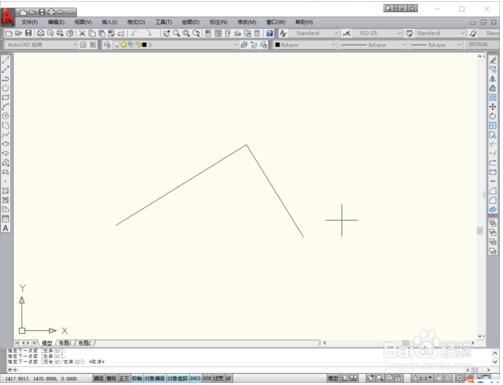Select the Arc tool
Image resolution: width=503 pixels, height=385 pixels.
point(6,107)
